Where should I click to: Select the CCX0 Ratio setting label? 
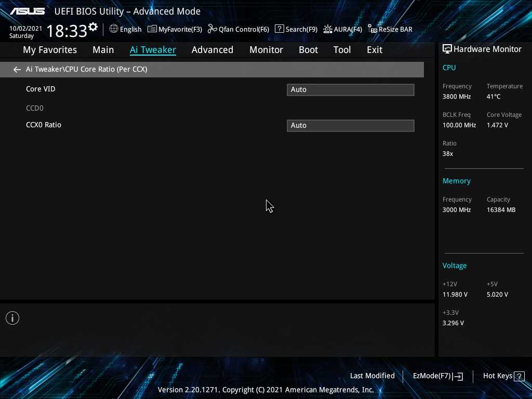44,125
